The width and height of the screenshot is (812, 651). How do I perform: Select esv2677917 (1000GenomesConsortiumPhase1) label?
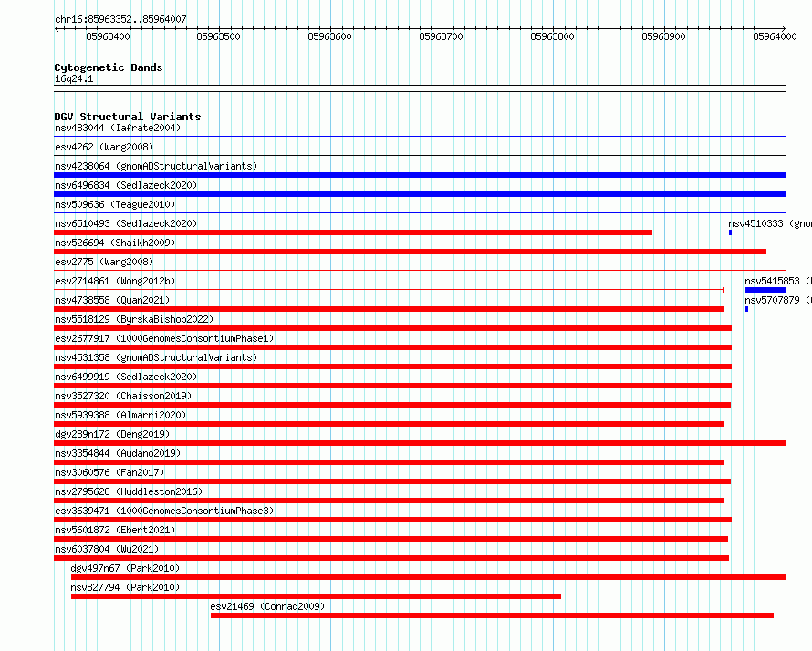[x=164, y=338]
